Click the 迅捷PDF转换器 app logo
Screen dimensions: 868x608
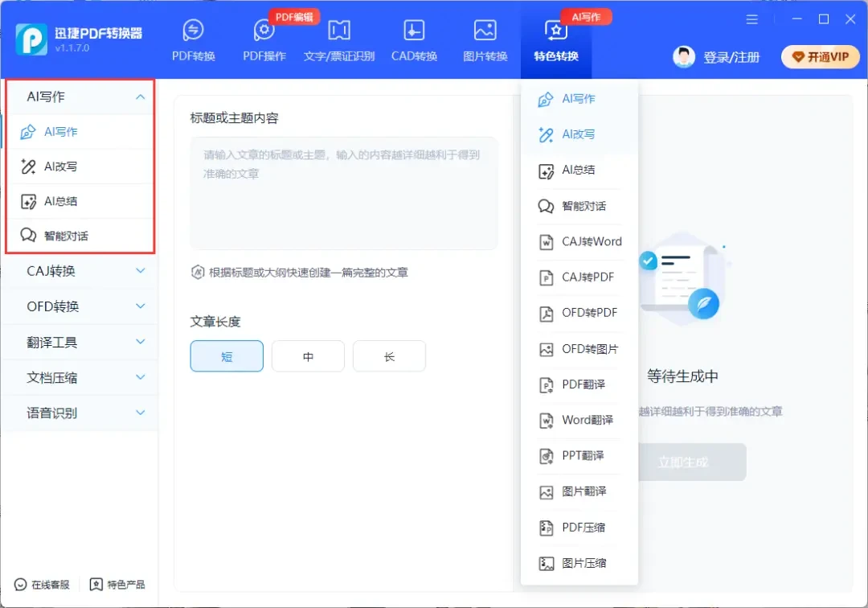point(31,39)
